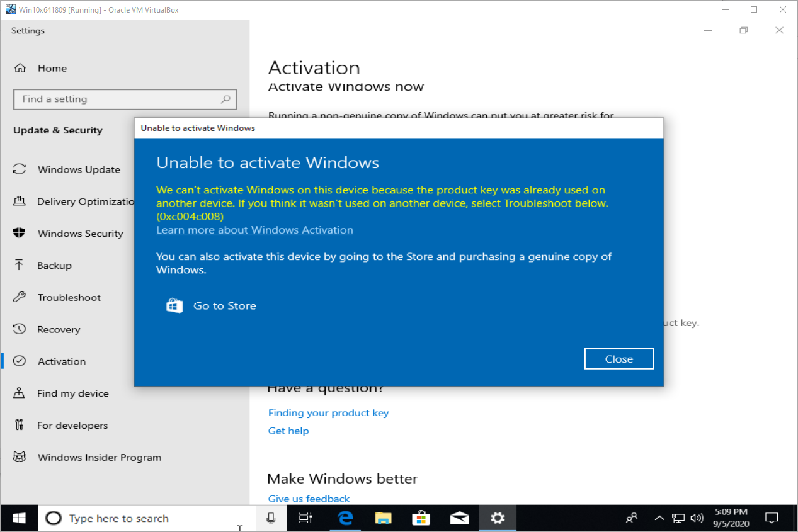Click the Troubleshoot wrench icon

(x=20, y=297)
